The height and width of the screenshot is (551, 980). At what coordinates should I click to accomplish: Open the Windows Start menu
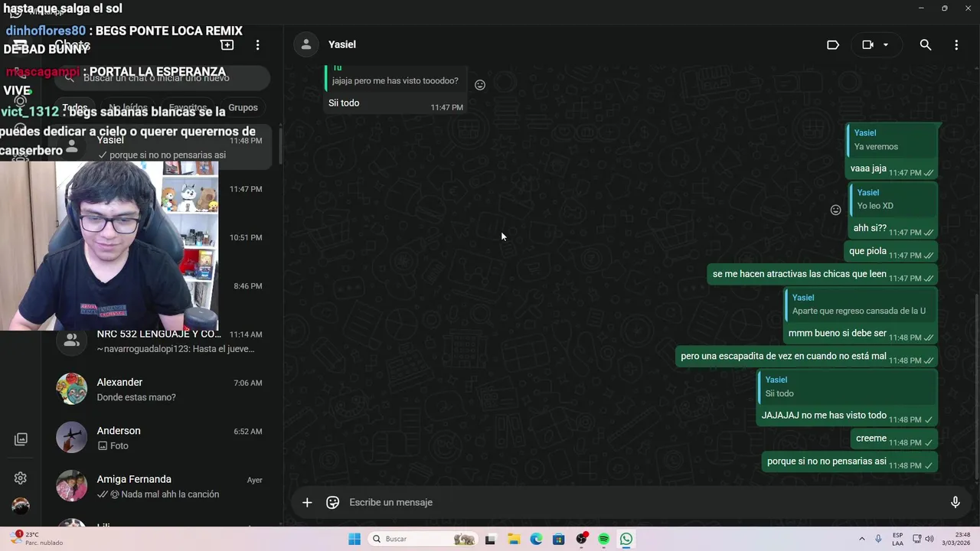click(354, 540)
